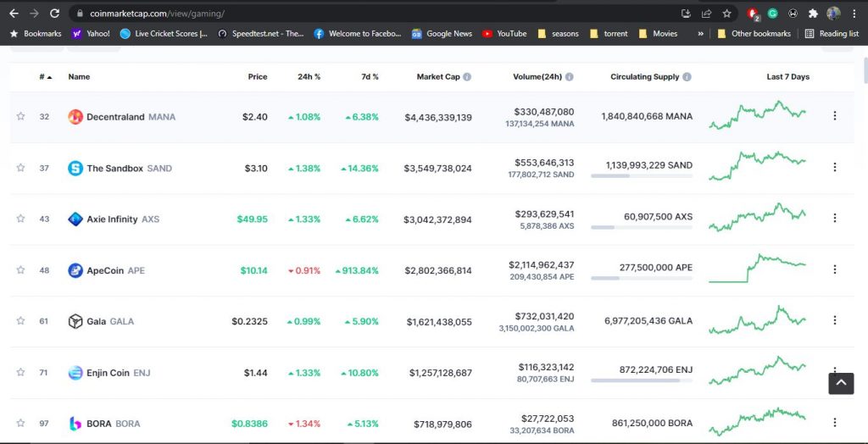Click the browser profile avatar
The image size is (868, 444).
pos(834,14)
